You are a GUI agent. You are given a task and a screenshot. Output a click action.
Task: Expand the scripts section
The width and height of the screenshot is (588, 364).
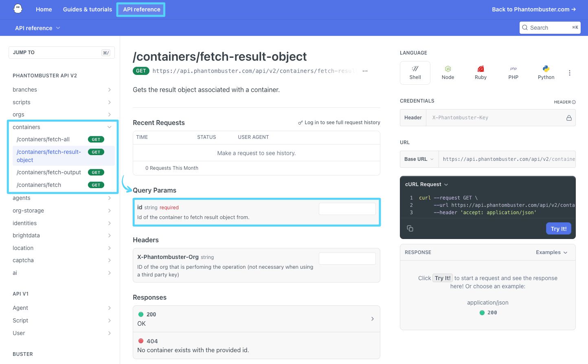[110, 102]
